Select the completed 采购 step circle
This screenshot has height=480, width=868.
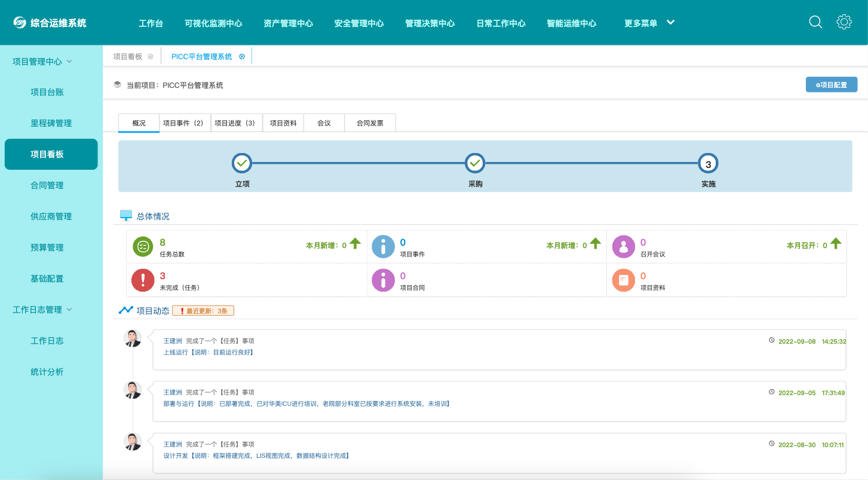click(475, 163)
